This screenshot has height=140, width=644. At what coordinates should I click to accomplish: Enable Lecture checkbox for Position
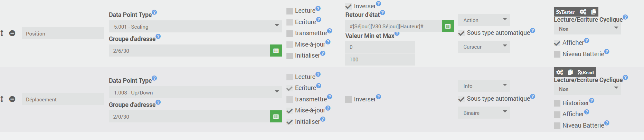(290, 11)
